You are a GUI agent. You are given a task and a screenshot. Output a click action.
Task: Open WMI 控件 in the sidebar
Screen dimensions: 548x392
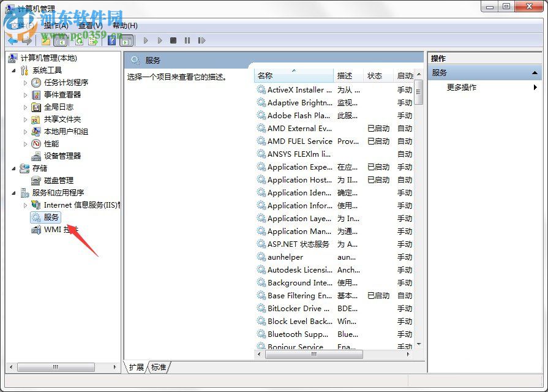[57, 230]
